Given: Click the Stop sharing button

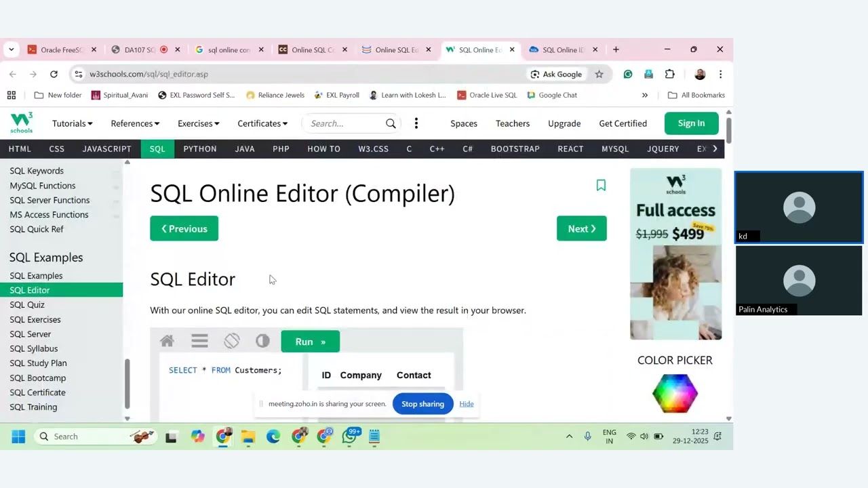Looking at the screenshot, I should pos(422,404).
